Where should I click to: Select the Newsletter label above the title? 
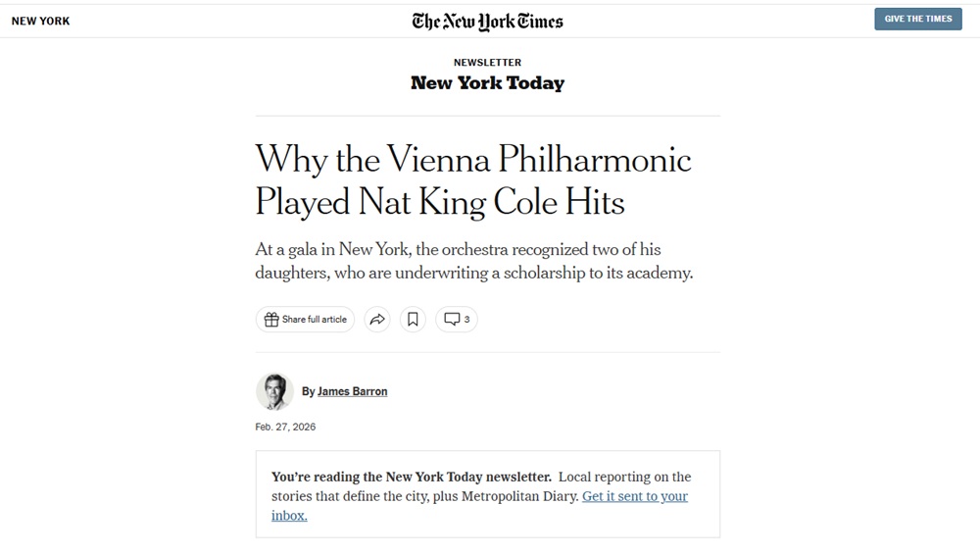tap(487, 63)
